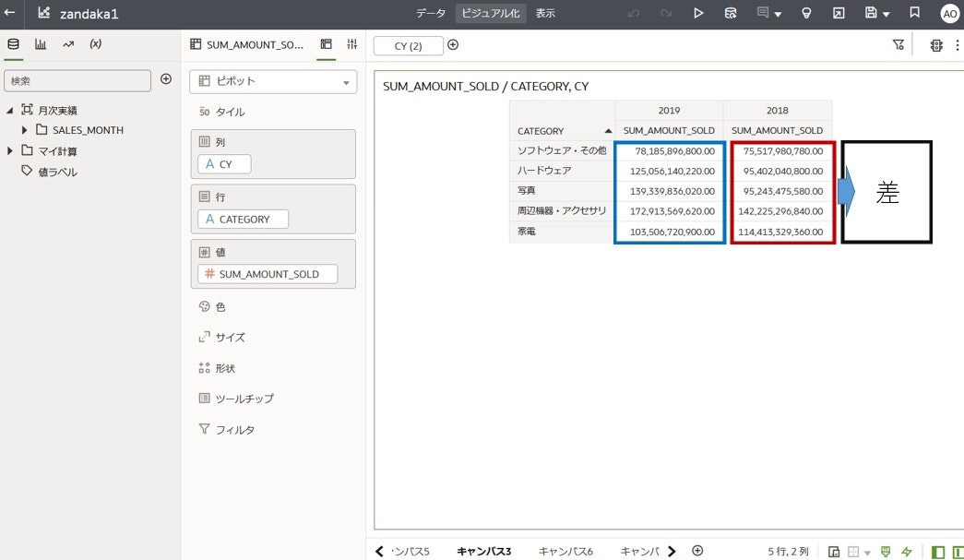Select cell 172,913,569,620.00
964x560 pixels.
[x=672, y=211]
